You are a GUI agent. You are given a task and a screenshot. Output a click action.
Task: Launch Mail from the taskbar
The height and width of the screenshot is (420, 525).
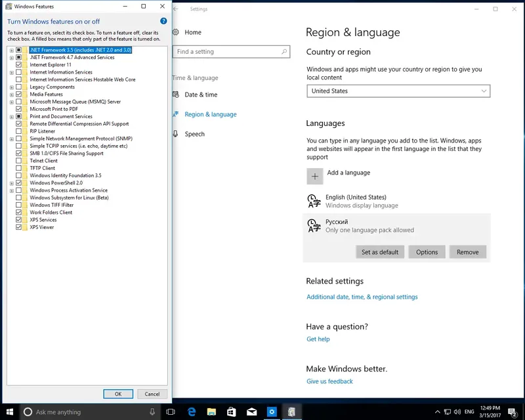(251, 412)
